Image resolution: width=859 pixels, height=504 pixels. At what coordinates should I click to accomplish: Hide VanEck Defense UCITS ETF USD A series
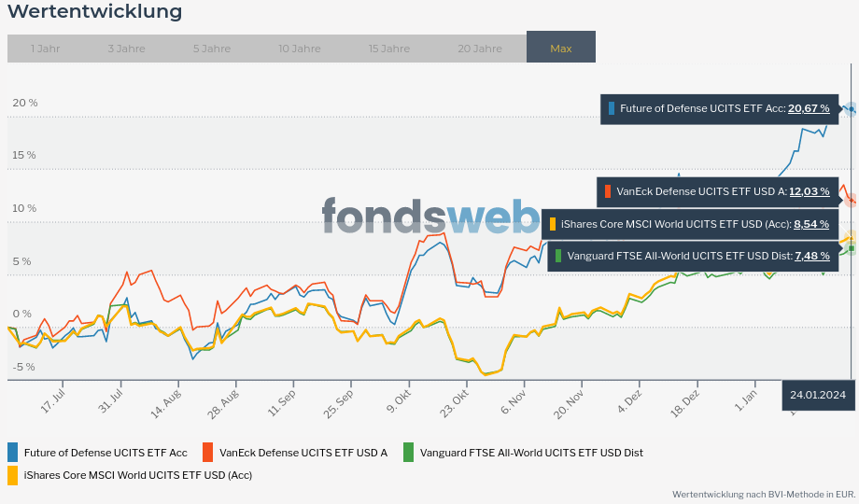point(303,453)
